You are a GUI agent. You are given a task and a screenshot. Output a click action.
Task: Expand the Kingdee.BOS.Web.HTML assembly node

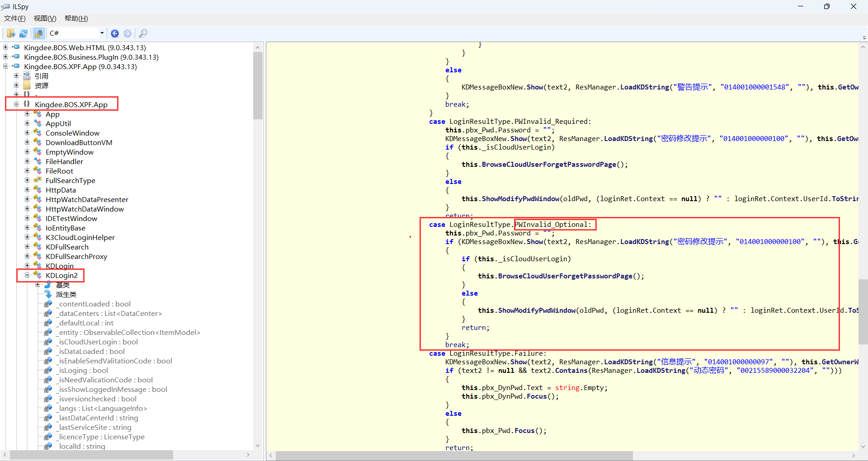click(5, 47)
